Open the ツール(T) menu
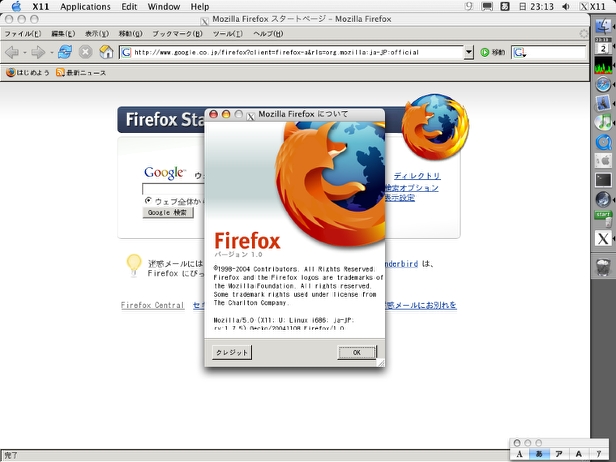Image resolution: width=616 pixels, height=462 pixels. (227, 34)
